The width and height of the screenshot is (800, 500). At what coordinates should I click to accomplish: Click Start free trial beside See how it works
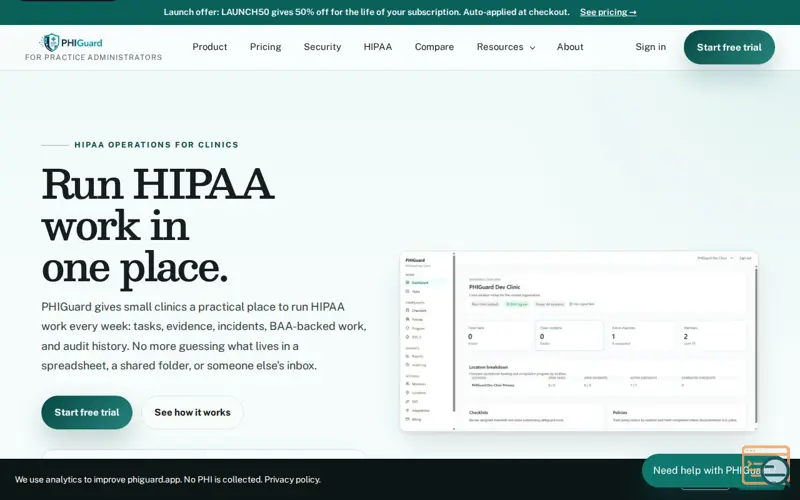[x=87, y=412]
